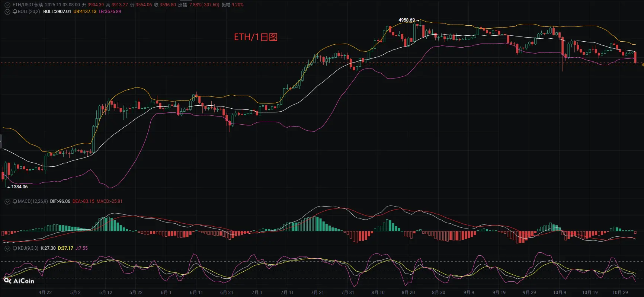Click the 7月1 date axis label
The height and width of the screenshot is (297, 644).
(x=257, y=293)
